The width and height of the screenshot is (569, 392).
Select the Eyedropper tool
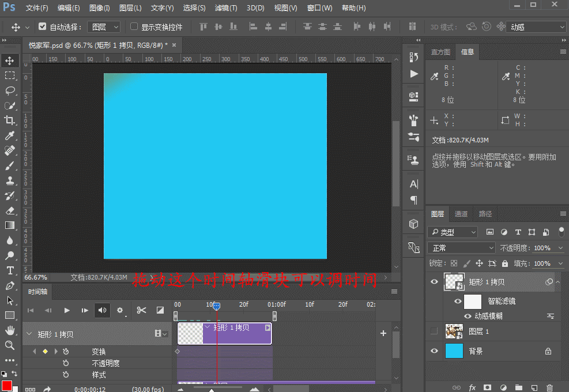pos(10,135)
